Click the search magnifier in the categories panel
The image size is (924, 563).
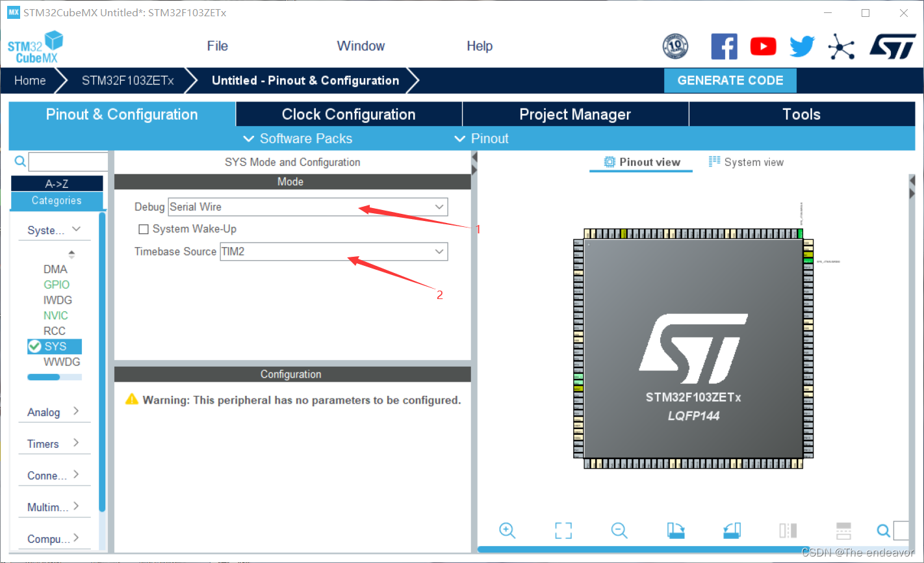pyautogui.click(x=20, y=161)
